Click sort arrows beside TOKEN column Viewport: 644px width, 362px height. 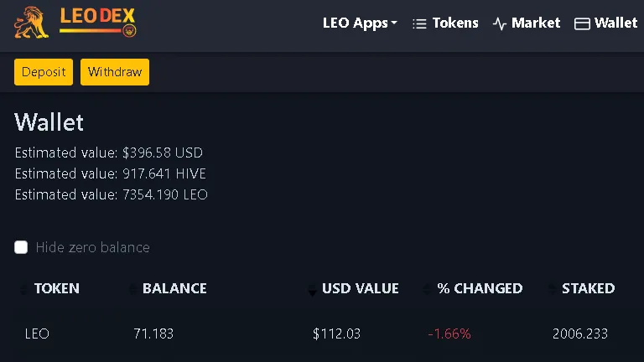pos(23,289)
